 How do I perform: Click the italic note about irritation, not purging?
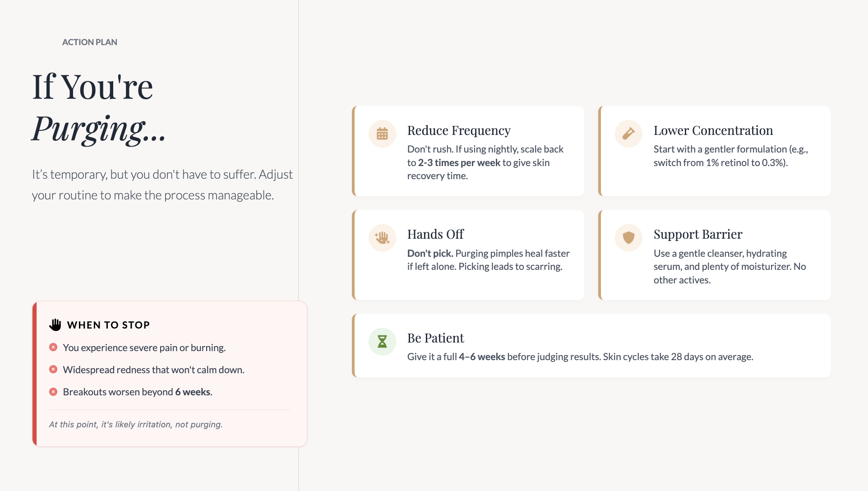pyautogui.click(x=136, y=424)
